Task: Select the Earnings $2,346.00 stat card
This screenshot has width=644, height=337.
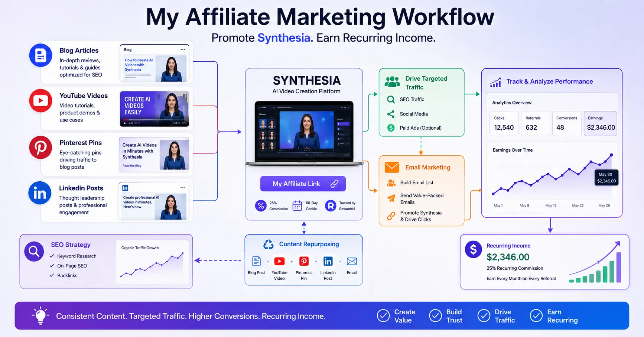Action: click(x=601, y=123)
